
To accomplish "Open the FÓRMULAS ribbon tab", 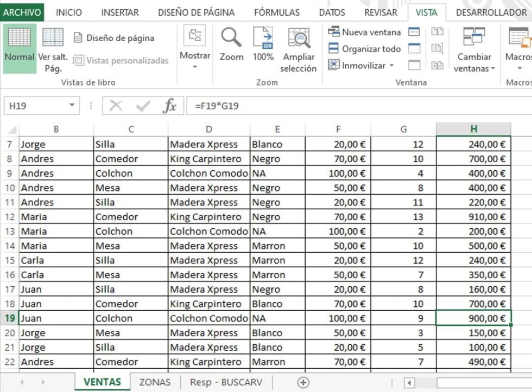I will pos(277,12).
